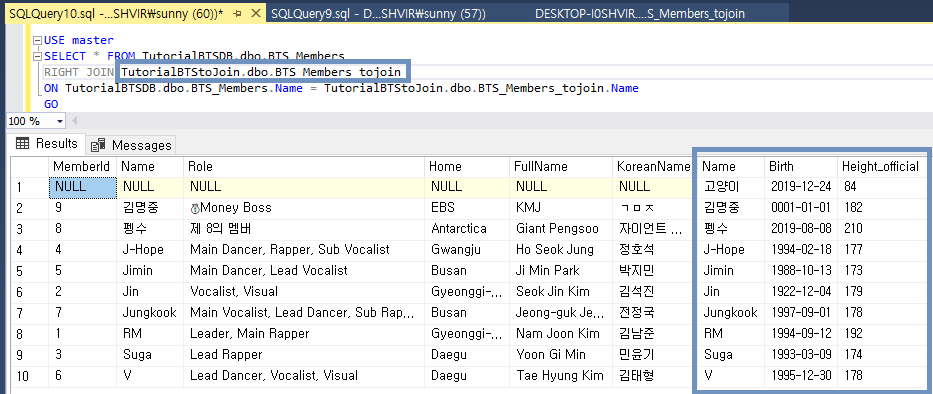This screenshot has height=394, width=933.
Task: Select the MemberId column header
Action: pyautogui.click(x=82, y=167)
